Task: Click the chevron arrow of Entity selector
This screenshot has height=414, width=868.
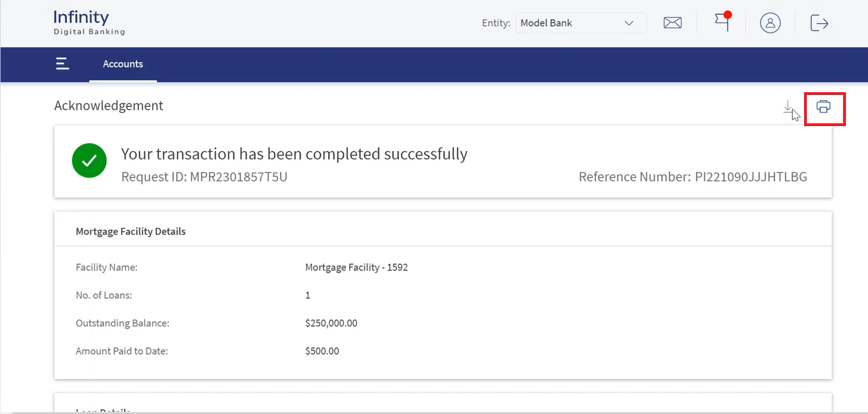Action: click(629, 23)
